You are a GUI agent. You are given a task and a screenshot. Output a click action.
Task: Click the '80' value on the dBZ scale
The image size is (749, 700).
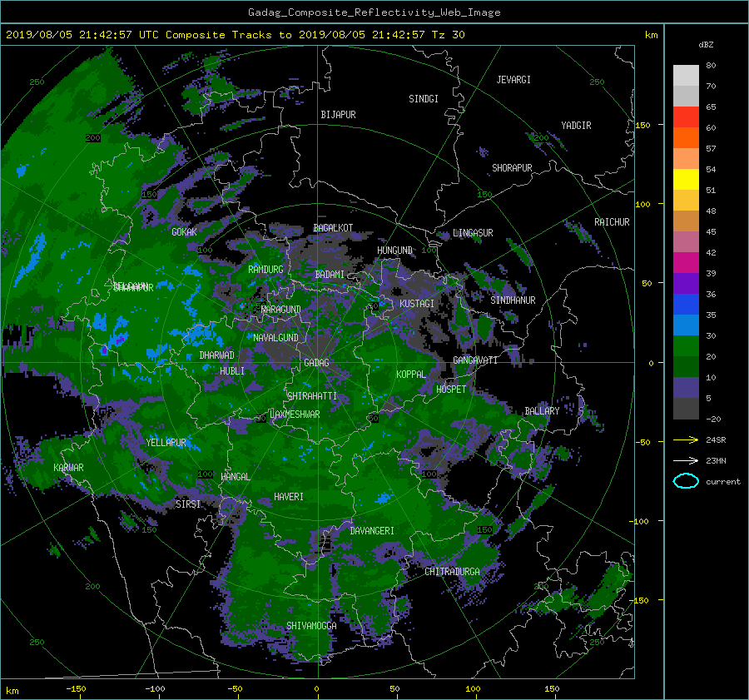point(711,66)
